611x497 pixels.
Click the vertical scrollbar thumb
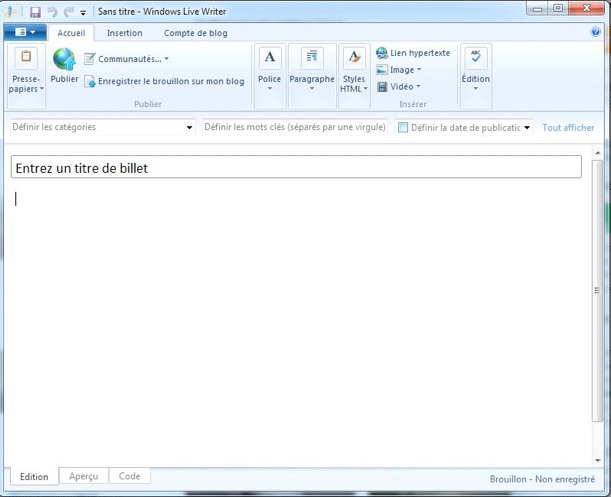coord(597,290)
